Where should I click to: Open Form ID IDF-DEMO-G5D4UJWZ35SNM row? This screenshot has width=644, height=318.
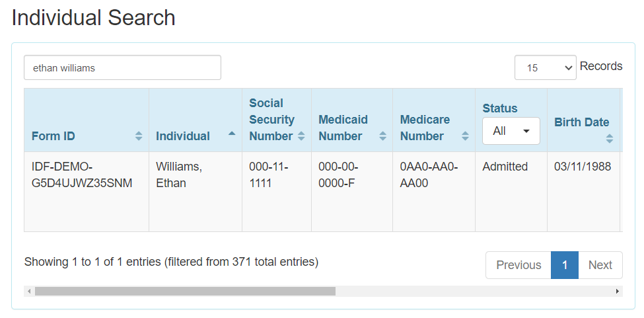(82, 175)
